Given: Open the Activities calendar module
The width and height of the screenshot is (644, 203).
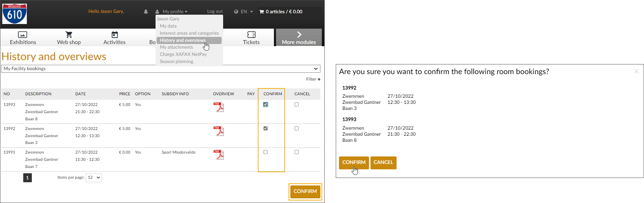Looking at the screenshot, I should (x=114, y=35).
